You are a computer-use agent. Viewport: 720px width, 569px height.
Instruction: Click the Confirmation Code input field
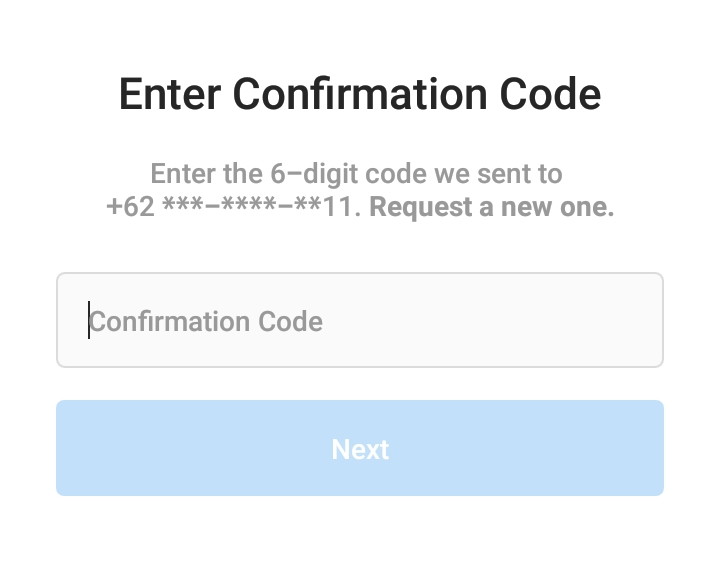click(x=360, y=320)
